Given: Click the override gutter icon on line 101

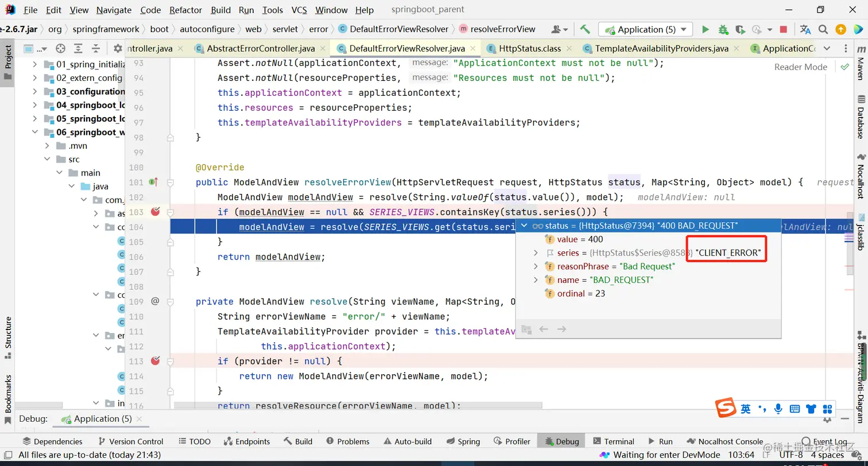Looking at the screenshot, I should (153, 182).
